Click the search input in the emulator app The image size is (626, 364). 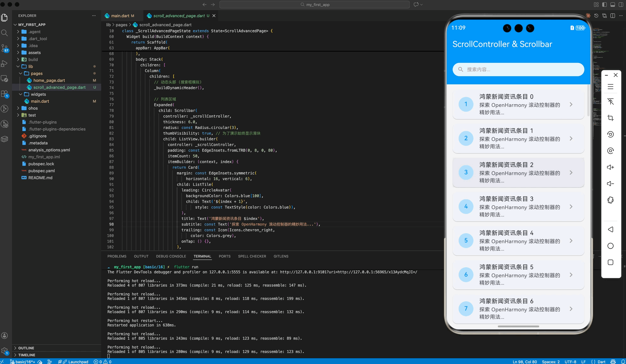(518, 70)
